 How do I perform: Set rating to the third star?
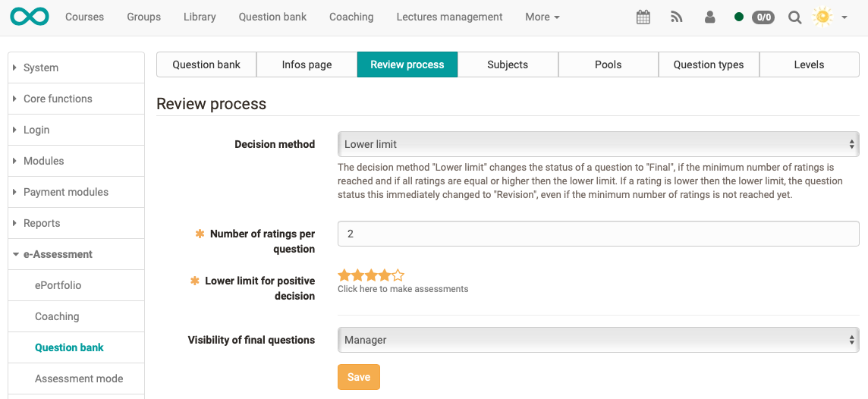pos(372,275)
